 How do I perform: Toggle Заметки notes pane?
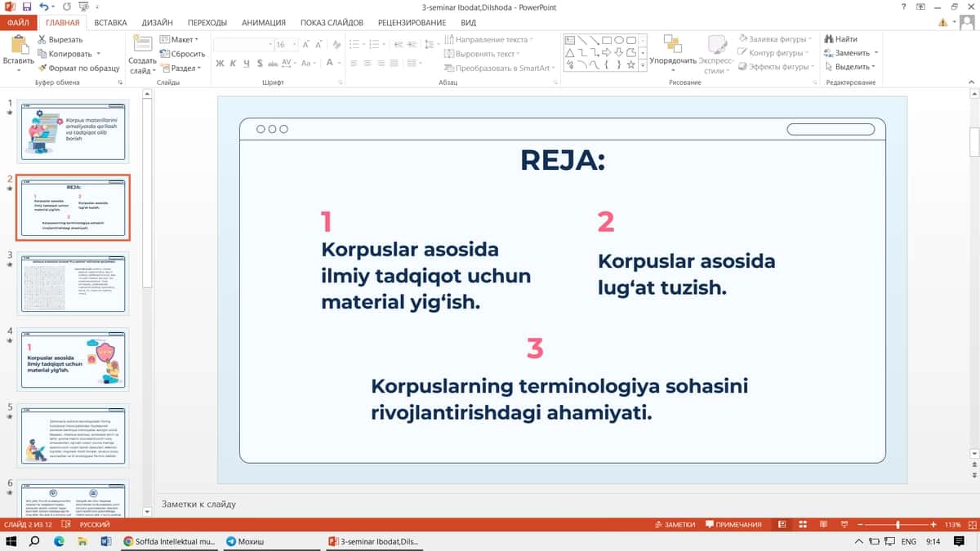(675, 524)
